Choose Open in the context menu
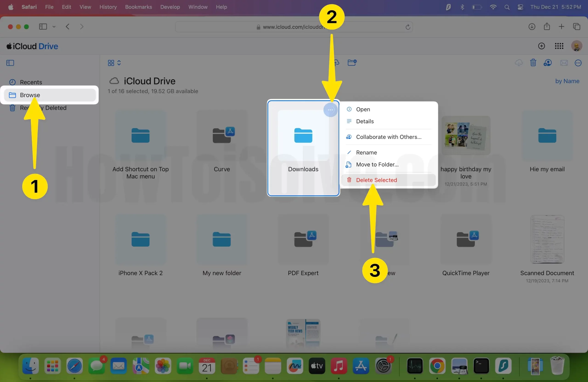 tap(388, 109)
